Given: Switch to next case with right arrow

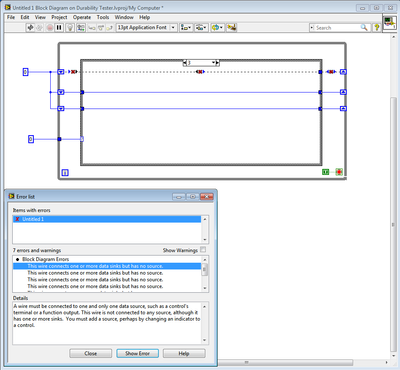Looking at the screenshot, I should pyautogui.click(x=218, y=63).
